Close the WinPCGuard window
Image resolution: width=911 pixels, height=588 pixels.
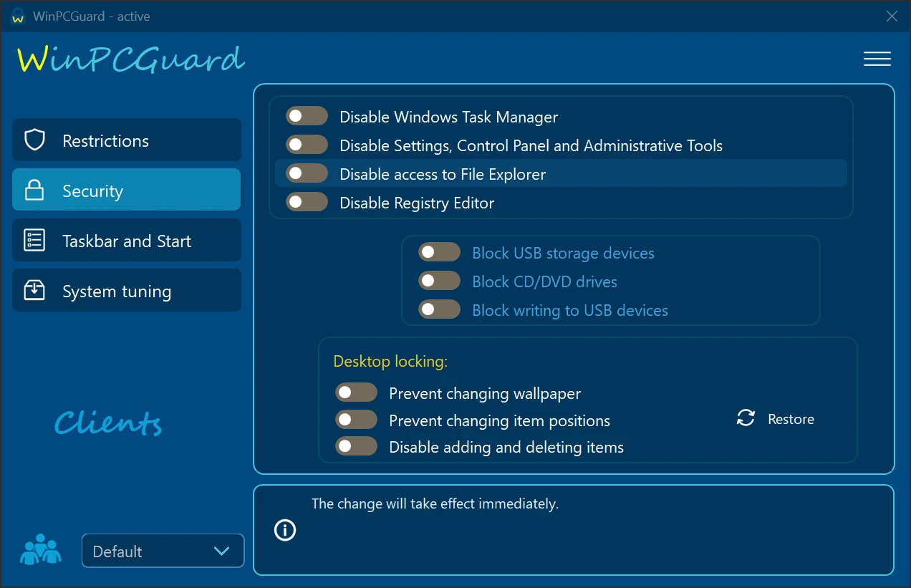pyautogui.click(x=892, y=16)
